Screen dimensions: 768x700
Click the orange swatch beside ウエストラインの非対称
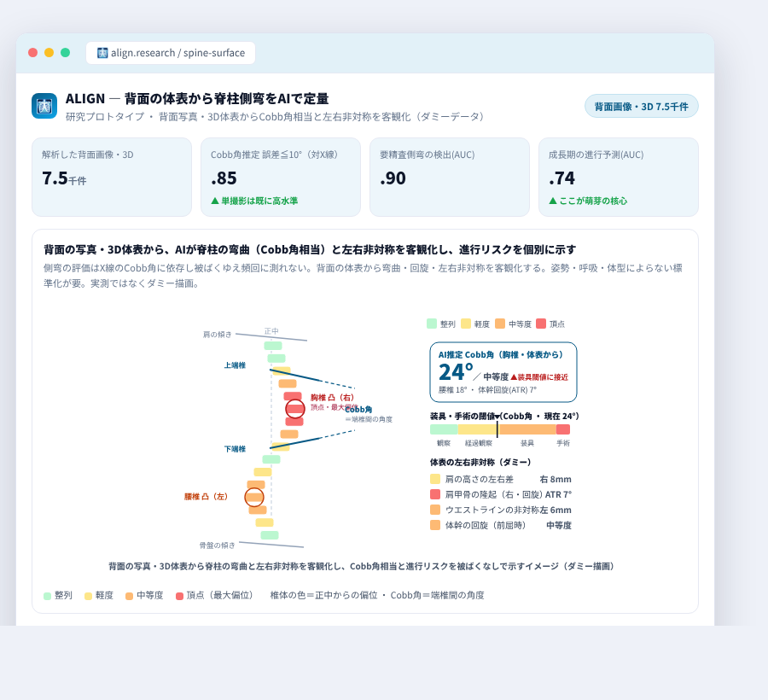[x=435, y=510]
